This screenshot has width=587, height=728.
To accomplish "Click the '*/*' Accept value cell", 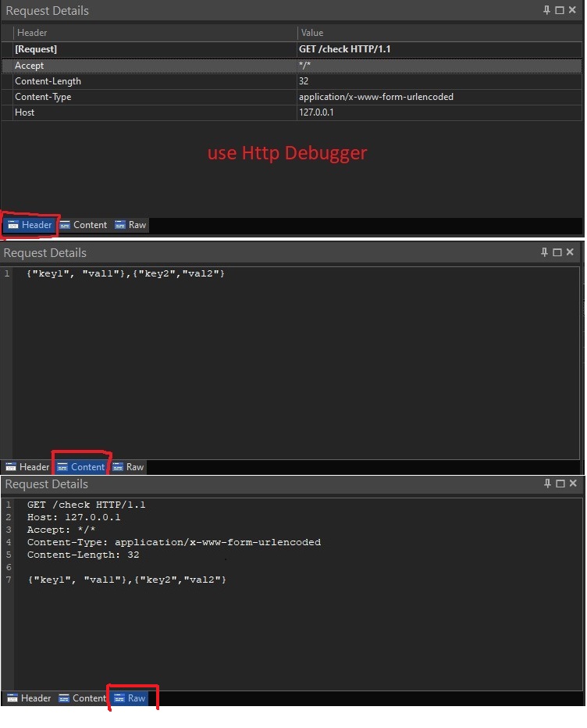I will click(x=439, y=66).
